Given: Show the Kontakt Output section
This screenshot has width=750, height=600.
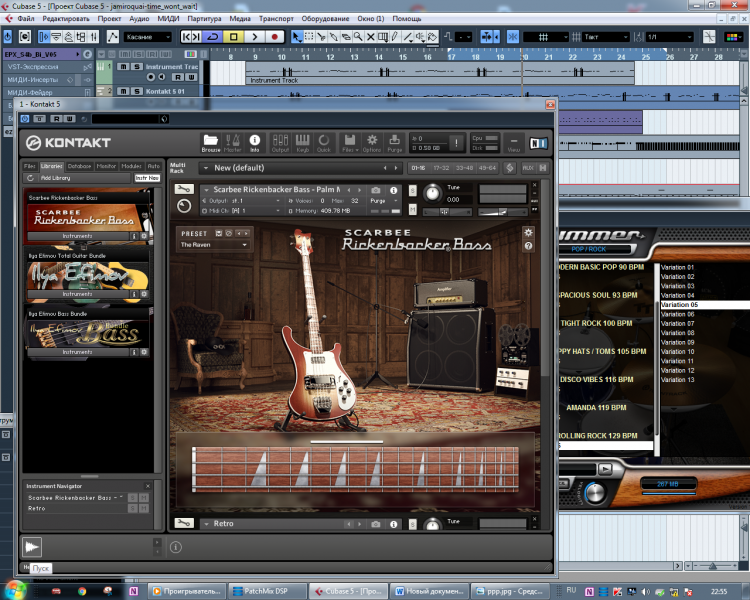Looking at the screenshot, I should (280, 143).
